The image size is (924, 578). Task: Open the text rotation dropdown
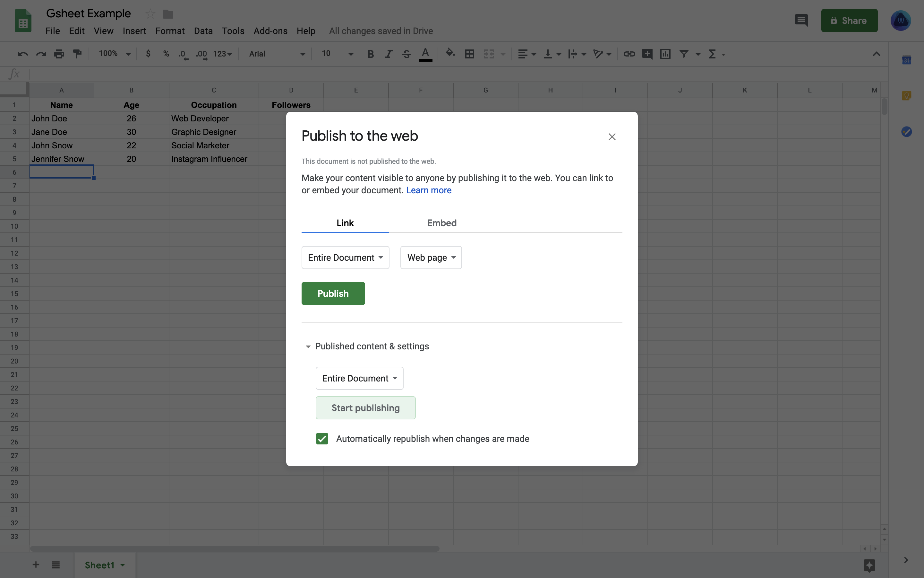(x=602, y=54)
